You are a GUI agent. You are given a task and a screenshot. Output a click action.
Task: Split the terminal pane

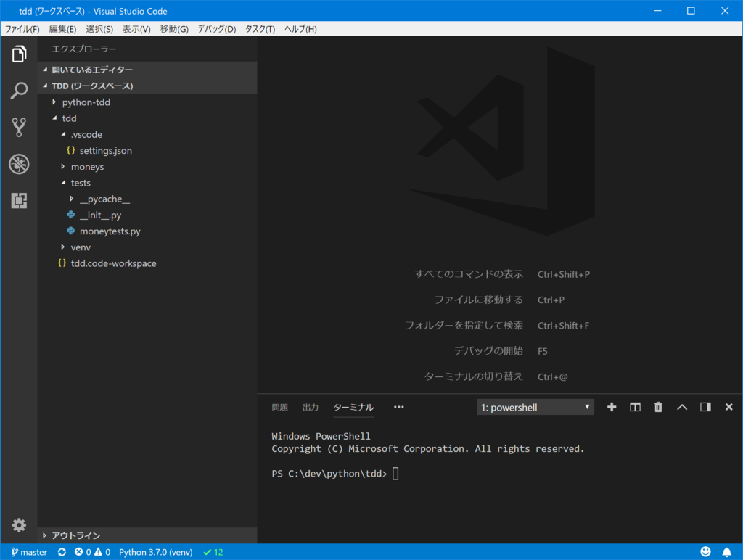point(635,407)
